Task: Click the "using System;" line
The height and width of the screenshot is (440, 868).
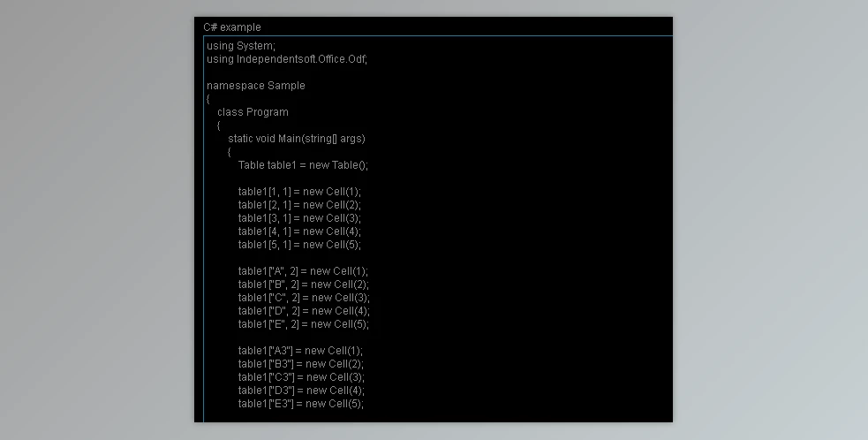Action: (241, 46)
